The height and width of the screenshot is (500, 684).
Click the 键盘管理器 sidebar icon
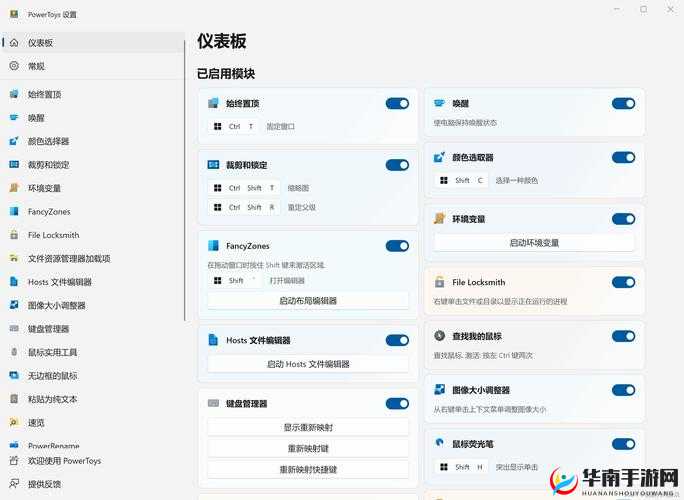point(14,329)
